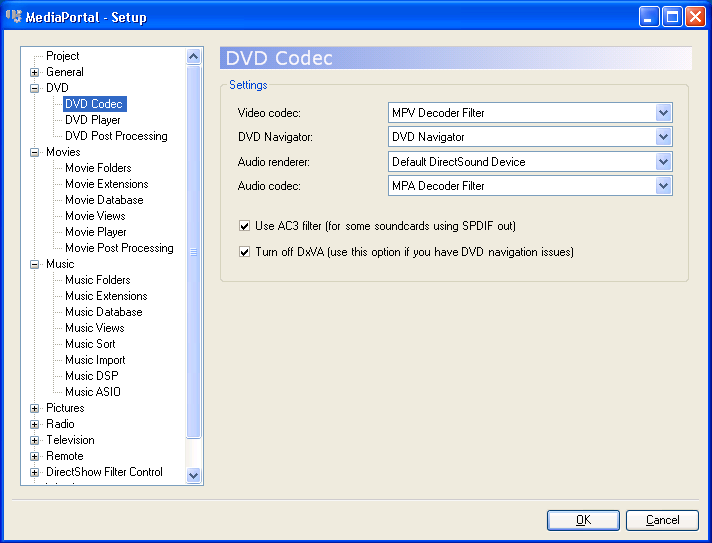Open the DVD Navigator dropdown
The width and height of the screenshot is (712, 543).
[663, 137]
